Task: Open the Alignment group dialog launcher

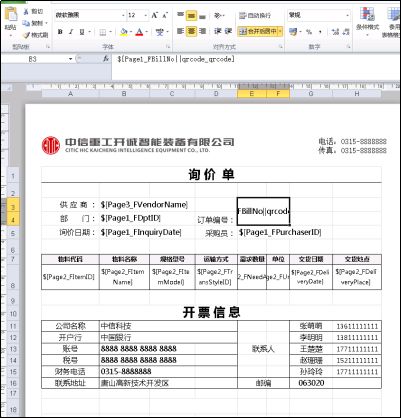Action: tap(281, 47)
